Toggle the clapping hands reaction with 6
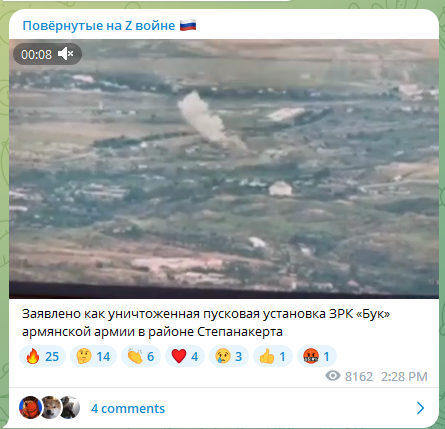Screen dimensions: 445x429 141,356
